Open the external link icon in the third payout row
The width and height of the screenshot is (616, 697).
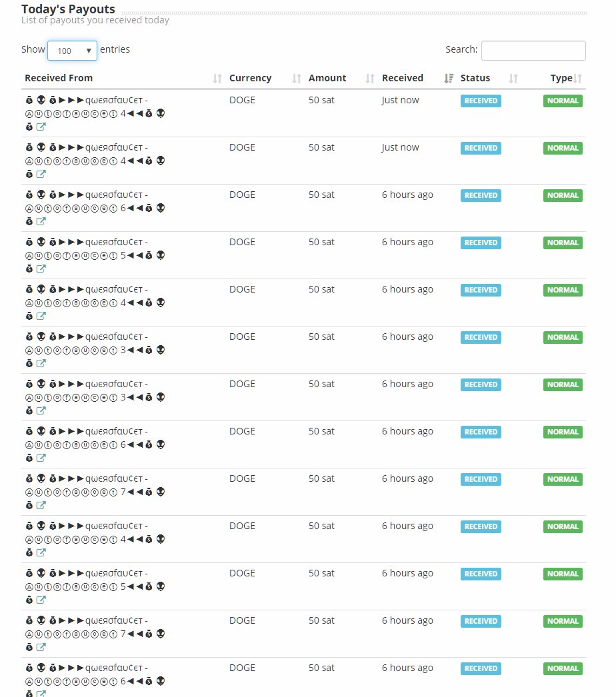(x=41, y=222)
